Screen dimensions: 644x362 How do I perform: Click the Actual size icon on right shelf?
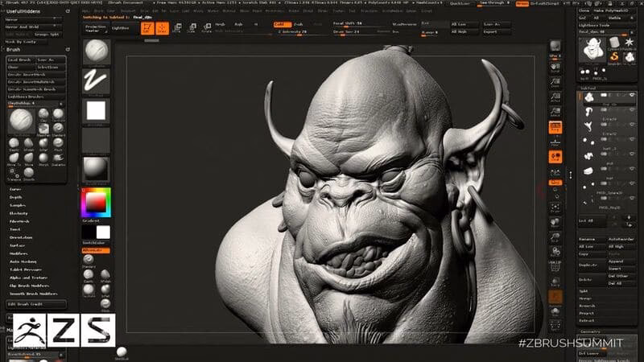pos(555,97)
